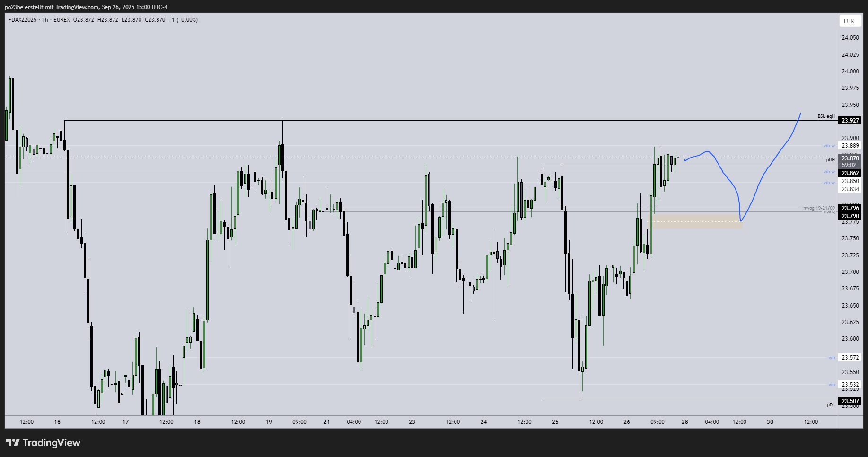Click the pDL text label
Screen dimensions: 868x457
point(831,405)
